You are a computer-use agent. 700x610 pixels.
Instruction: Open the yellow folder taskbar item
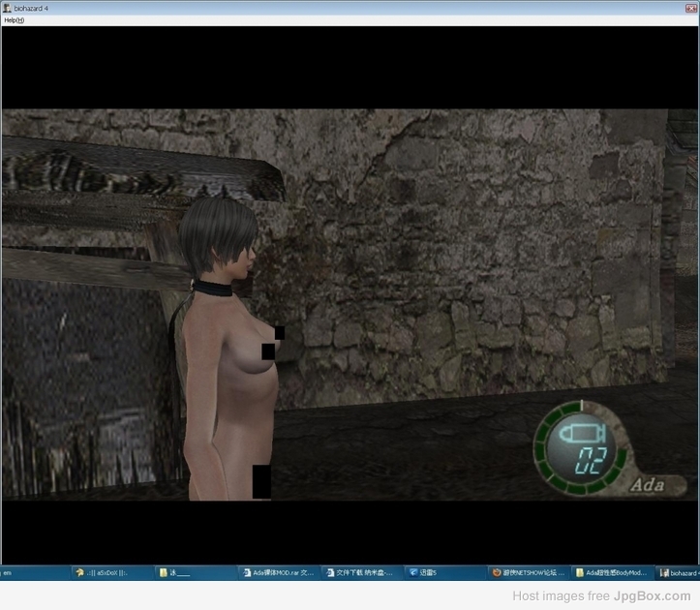[x=195, y=572]
